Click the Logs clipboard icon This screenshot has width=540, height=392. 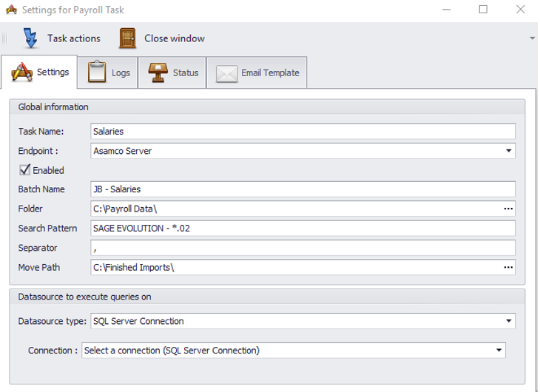[x=97, y=72]
